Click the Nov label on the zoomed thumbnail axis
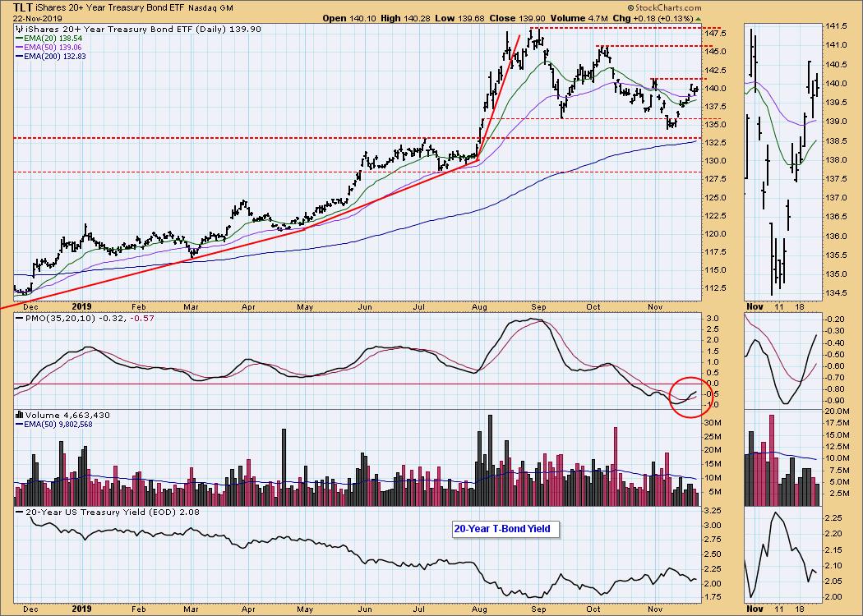863x616 pixels. point(755,306)
